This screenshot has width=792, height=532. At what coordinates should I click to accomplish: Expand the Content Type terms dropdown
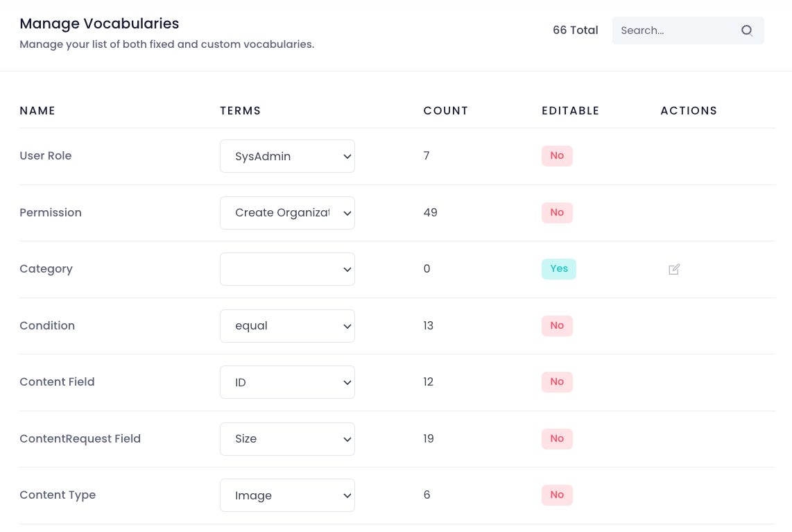pos(287,495)
